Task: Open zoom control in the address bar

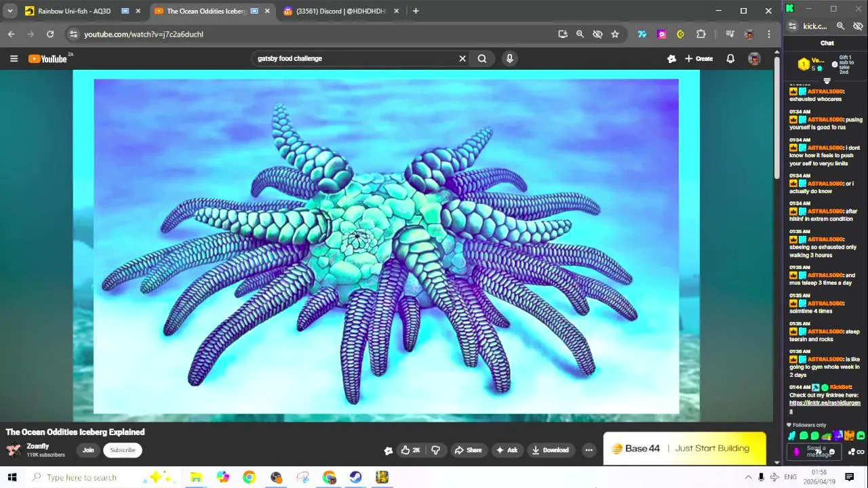Action: 580,34
